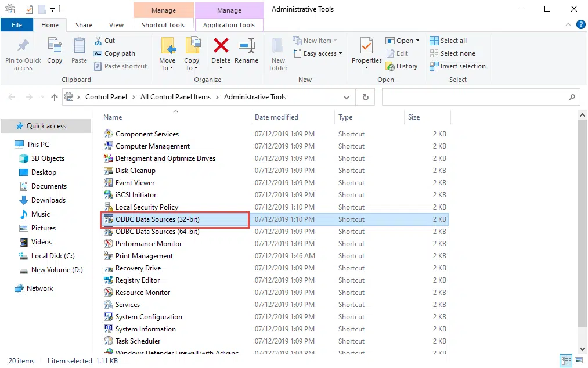Click Paste shortcut in ribbon
The height and width of the screenshot is (368, 588).
tap(120, 66)
